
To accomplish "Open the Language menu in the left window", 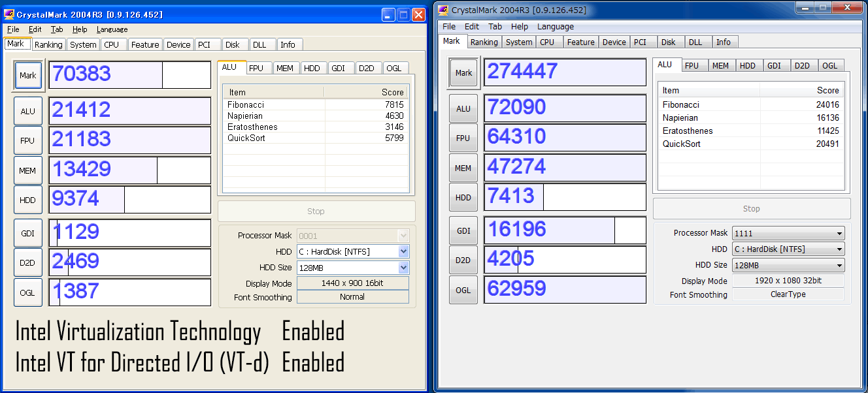I will click(112, 29).
